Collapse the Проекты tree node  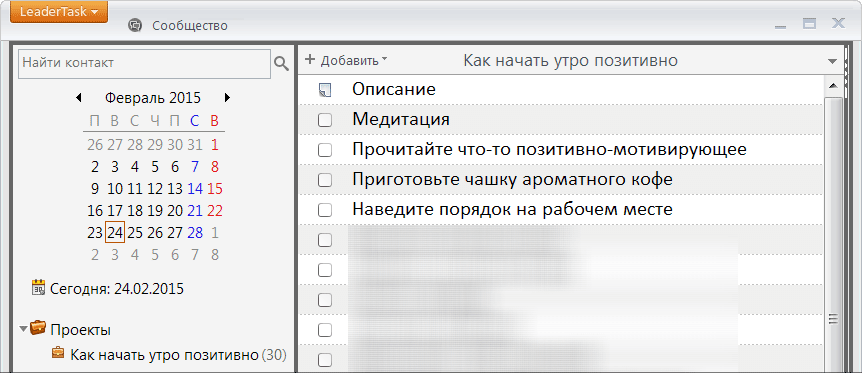pos(23,330)
